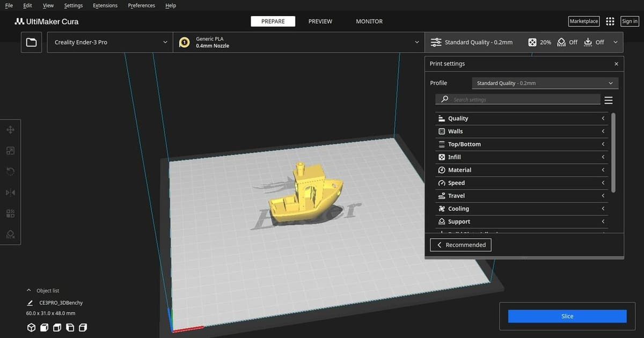The height and width of the screenshot is (338, 644).
Task: Expand the Speed settings category
Action: tap(522, 183)
